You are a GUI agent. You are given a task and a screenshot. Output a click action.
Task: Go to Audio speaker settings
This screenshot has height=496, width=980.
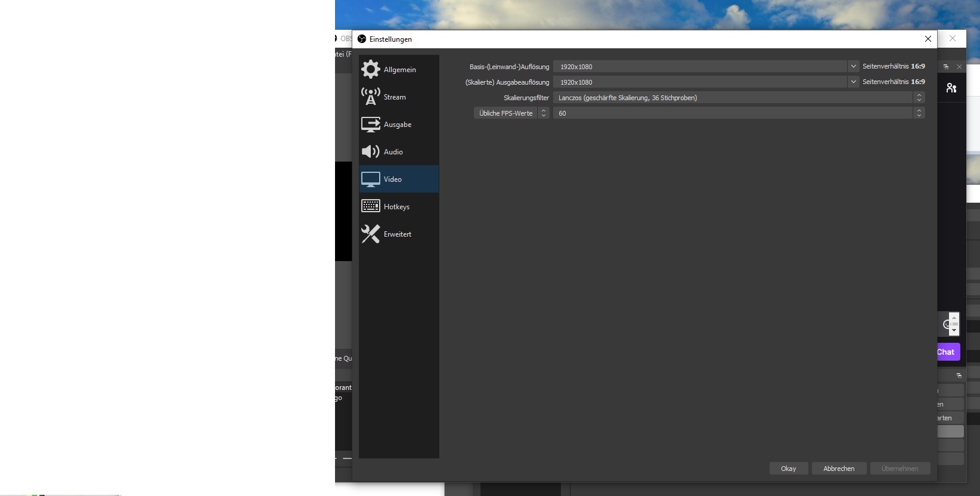370,151
